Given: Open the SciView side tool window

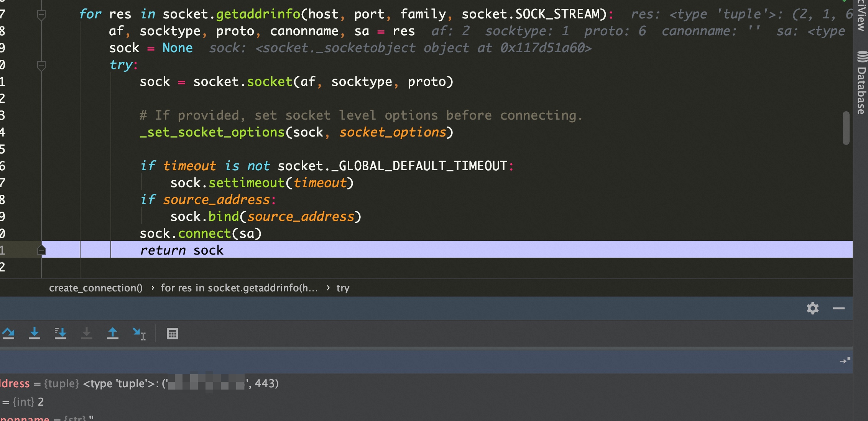Looking at the screenshot, I should [861, 15].
